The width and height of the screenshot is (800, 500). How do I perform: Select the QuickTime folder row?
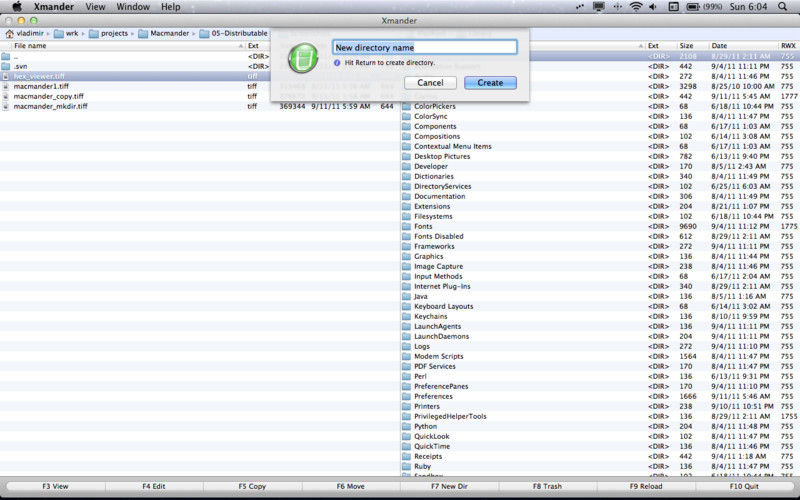tap(600, 446)
